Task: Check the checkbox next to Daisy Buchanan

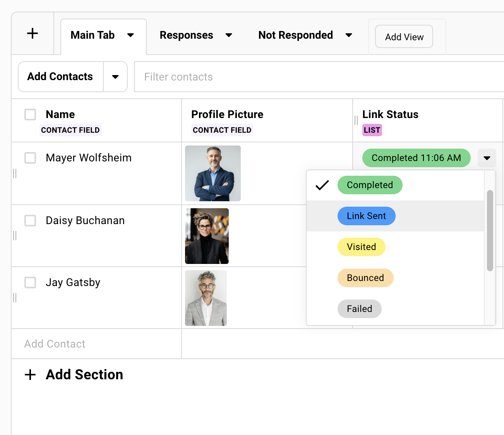Action: point(30,221)
